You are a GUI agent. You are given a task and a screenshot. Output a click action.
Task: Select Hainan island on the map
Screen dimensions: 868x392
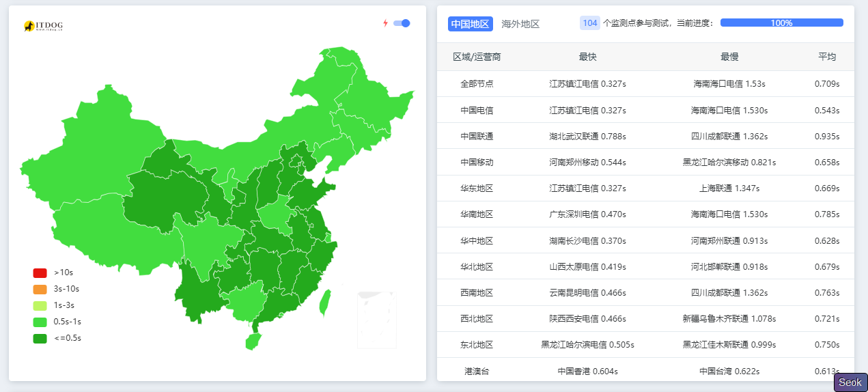[x=253, y=340]
